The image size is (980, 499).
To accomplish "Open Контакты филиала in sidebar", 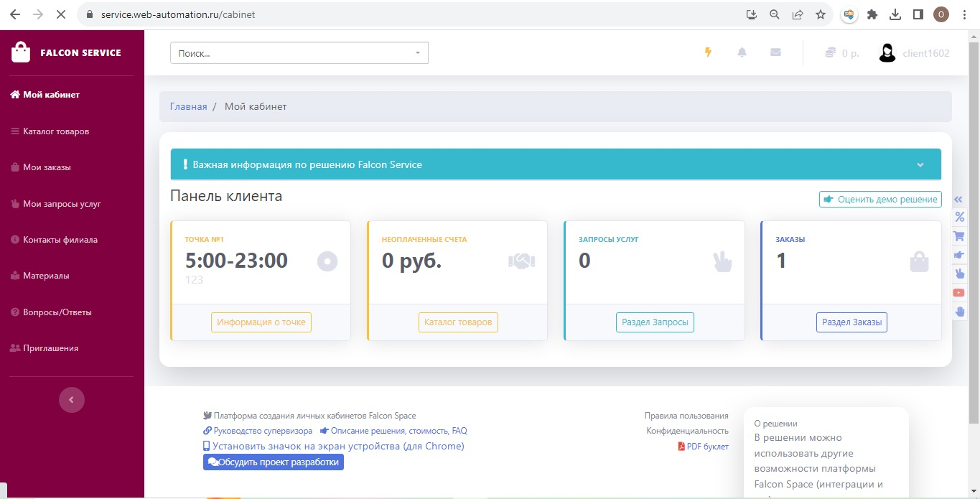I will pyautogui.click(x=54, y=240).
